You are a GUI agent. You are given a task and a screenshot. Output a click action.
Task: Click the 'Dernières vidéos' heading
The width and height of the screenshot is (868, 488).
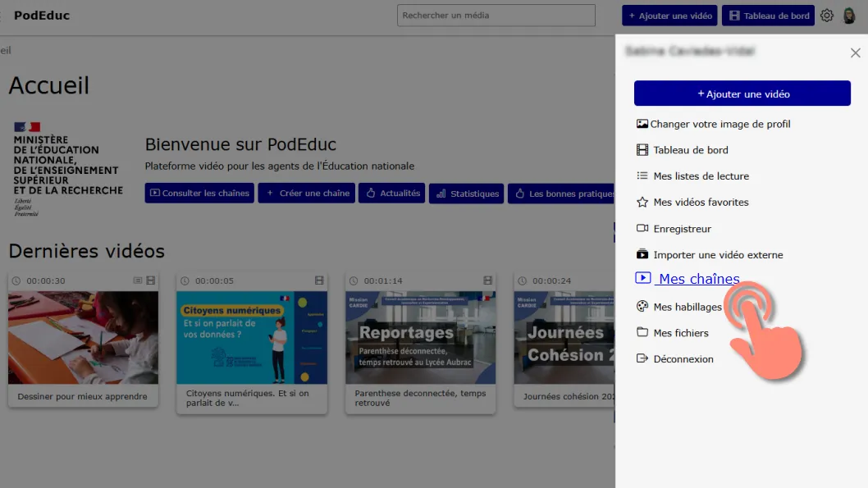coord(86,251)
